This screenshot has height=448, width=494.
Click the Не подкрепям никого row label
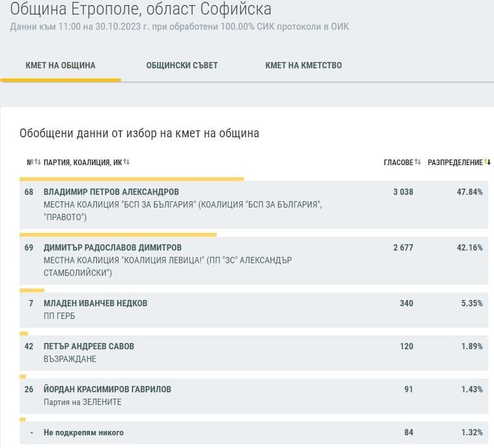point(84,433)
